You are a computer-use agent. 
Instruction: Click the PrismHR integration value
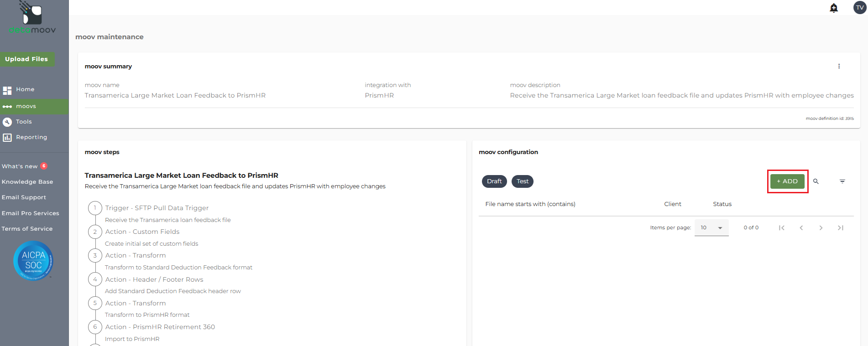click(x=379, y=95)
